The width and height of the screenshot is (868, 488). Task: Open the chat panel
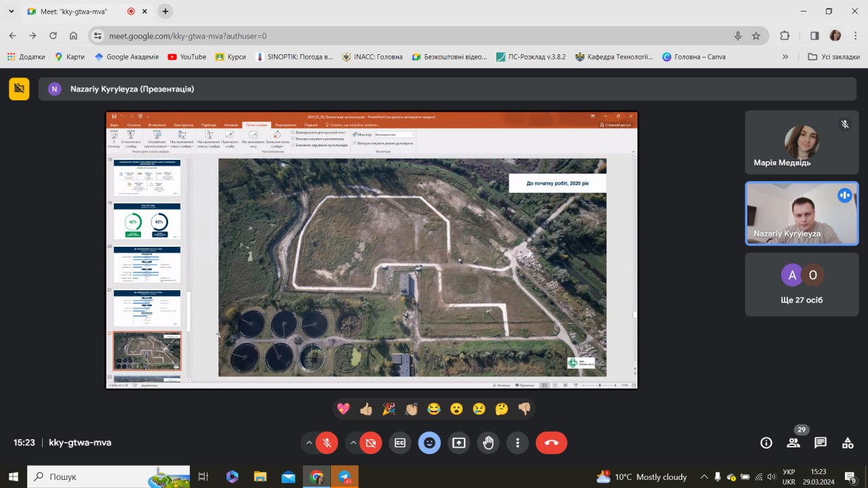click(x=821, y=443)
